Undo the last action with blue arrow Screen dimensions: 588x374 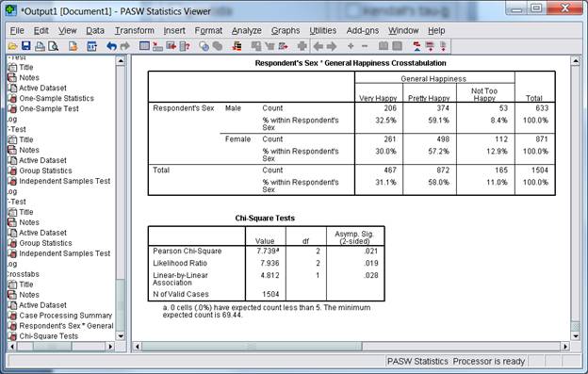tap(111, 46)
